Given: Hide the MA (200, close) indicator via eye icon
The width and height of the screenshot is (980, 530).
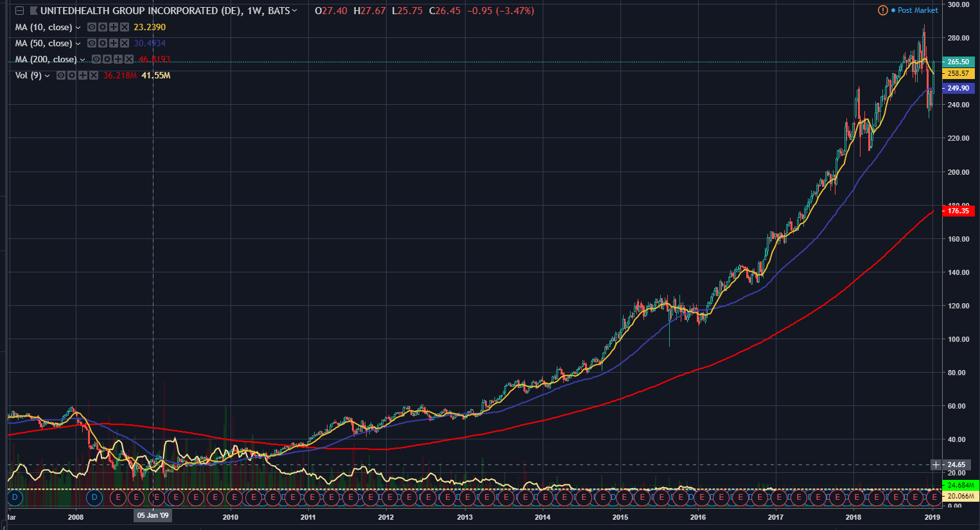Looking at the screenshot, I should (x=96, y=59).
